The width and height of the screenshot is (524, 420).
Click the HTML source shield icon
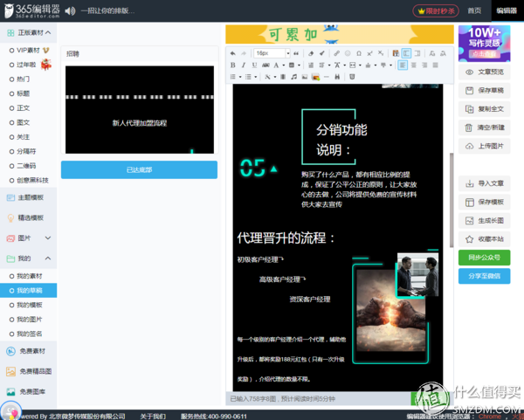352,77
